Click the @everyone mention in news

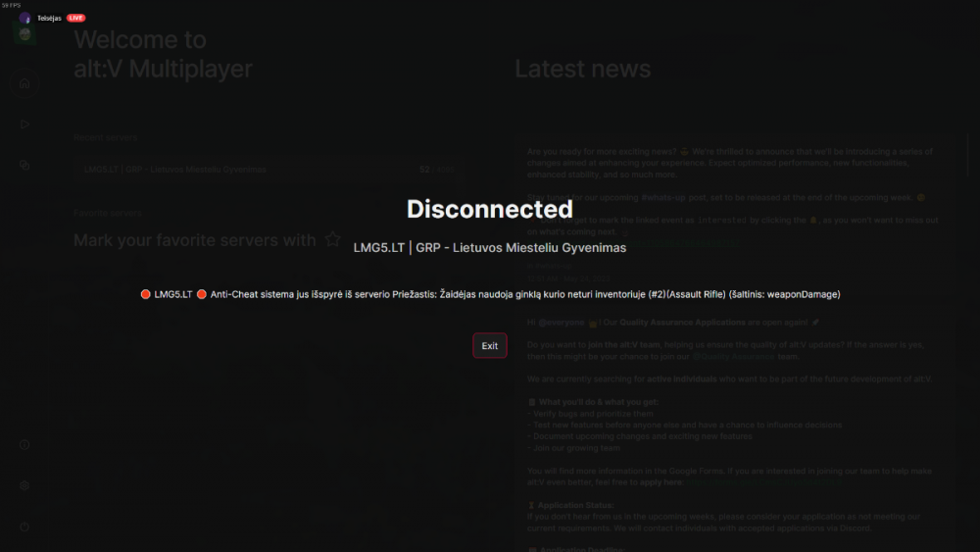(x=562, y=323)
